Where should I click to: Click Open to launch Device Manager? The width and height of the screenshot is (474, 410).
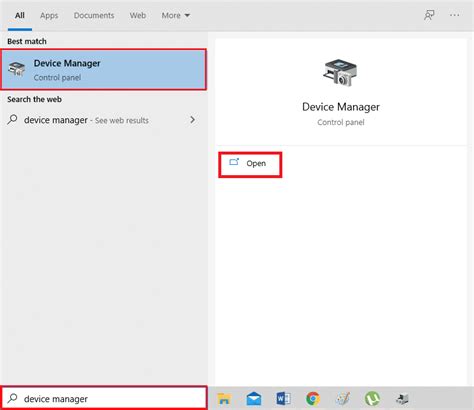click(x=250, y=165)
